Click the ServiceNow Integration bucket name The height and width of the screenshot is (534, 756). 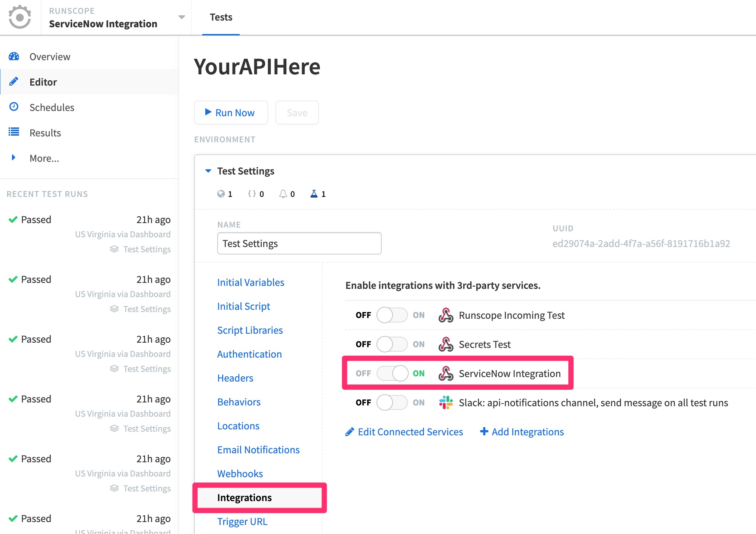tap(103, 24)
